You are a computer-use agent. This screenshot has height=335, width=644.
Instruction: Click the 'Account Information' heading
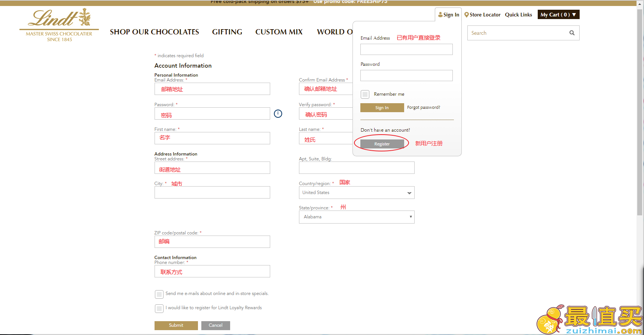click(x=183, y=65)
